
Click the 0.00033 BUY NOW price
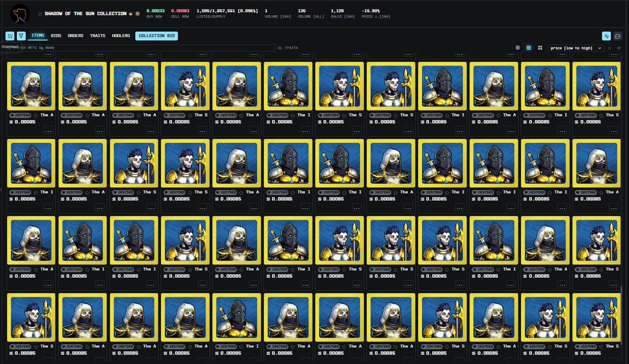156,10
